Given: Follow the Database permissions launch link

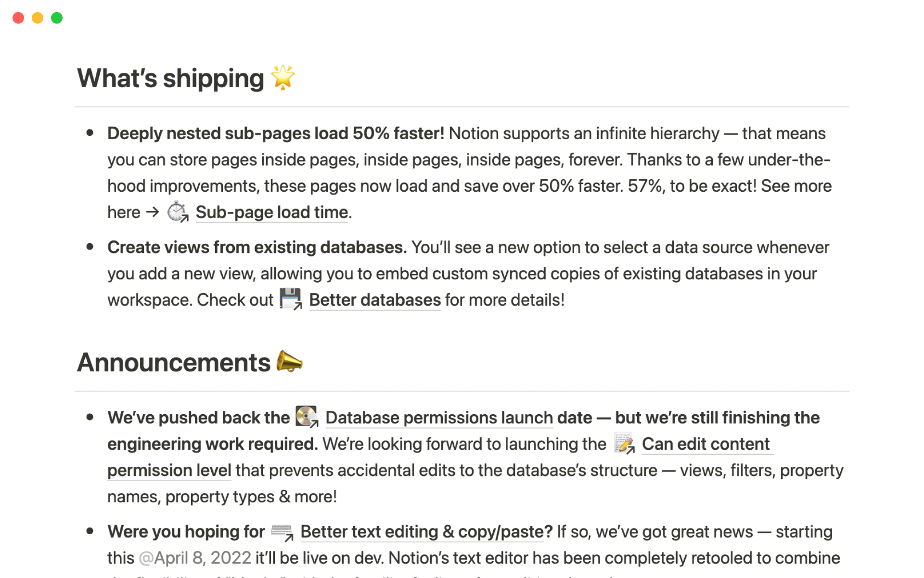Looking at the screenshot, I should click(x=439, y=418).
